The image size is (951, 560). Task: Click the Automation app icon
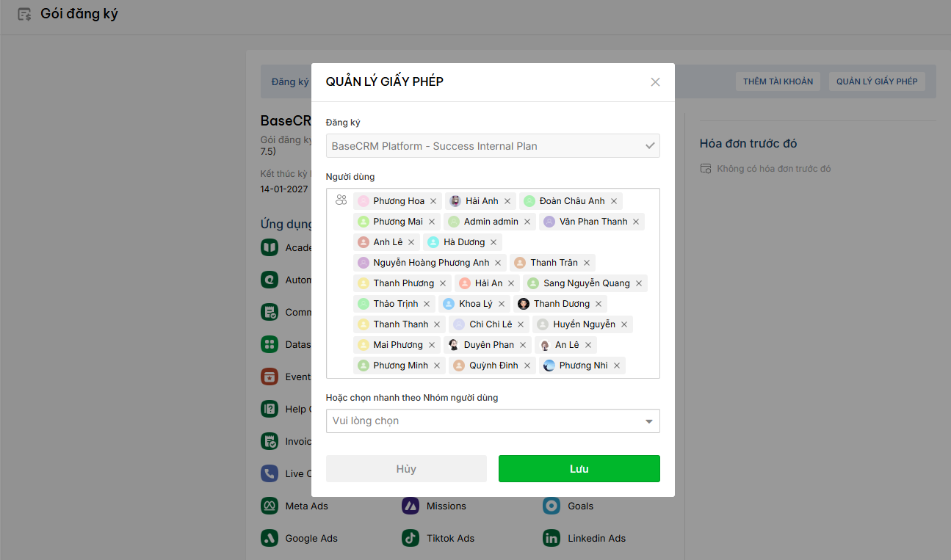pos(270,280)
